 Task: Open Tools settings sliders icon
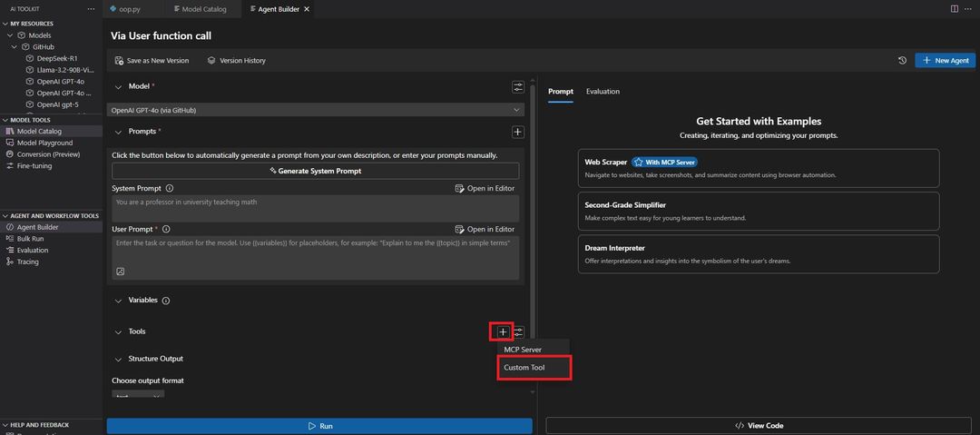tap(519, 331)
